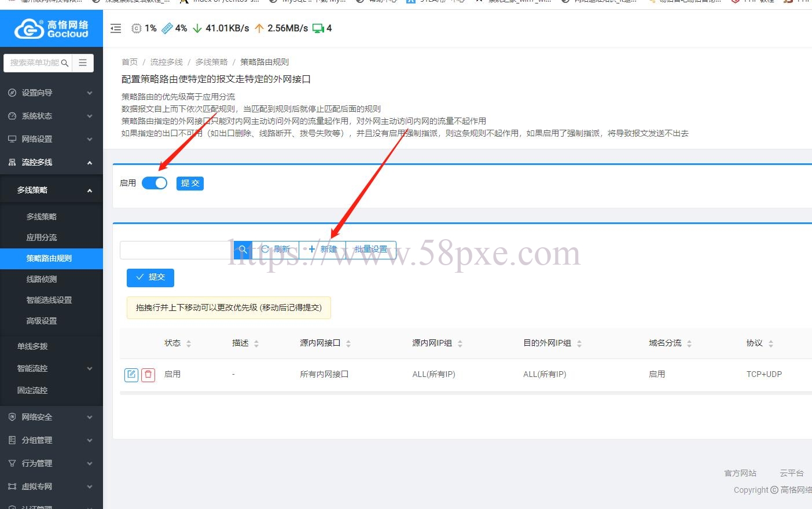
Task: Go to 首页 breadcrumb link
Action: click(130, 62)
